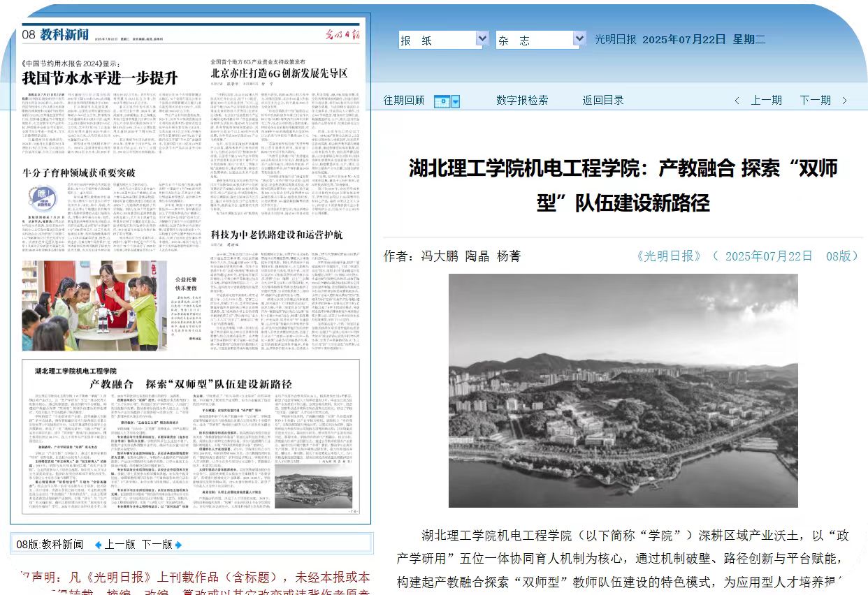Click the left chevron beside 上一期
Screen dimensions: 868x595
(737, 101)
